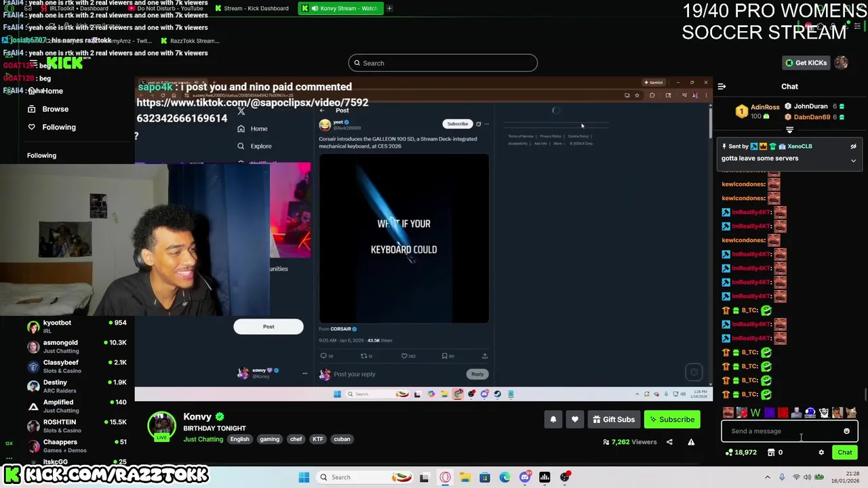
Task: Collapse the chat with the arrow icon
Action: (722, 87)
